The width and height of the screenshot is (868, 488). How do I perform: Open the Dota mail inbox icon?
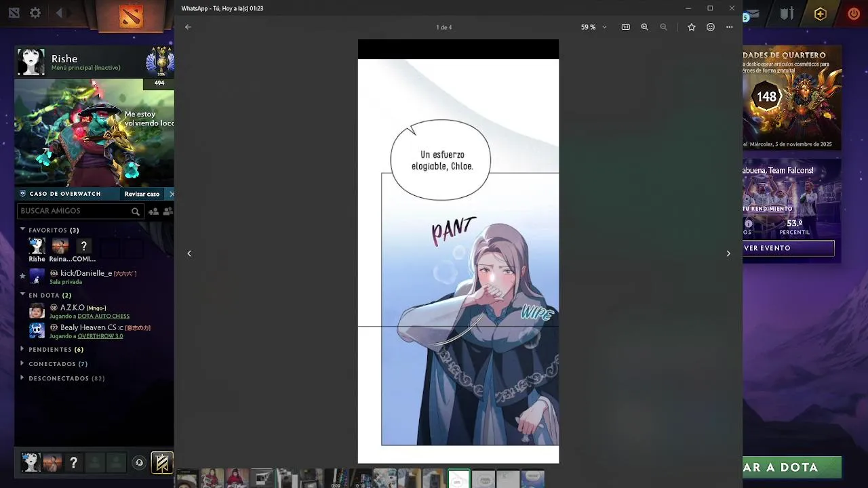(x=751, y=14)
